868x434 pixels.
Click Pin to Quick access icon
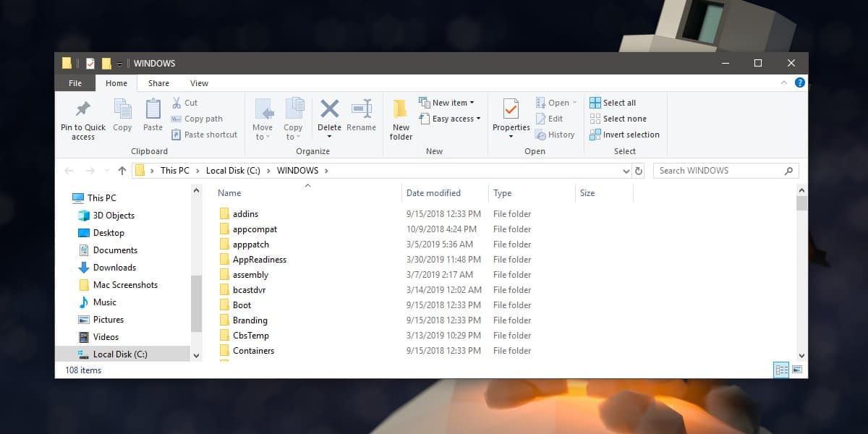(x=83, y=109)
